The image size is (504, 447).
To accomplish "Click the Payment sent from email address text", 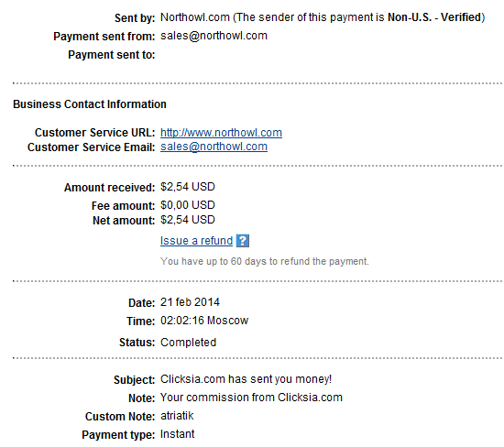I will coord(214,36).
